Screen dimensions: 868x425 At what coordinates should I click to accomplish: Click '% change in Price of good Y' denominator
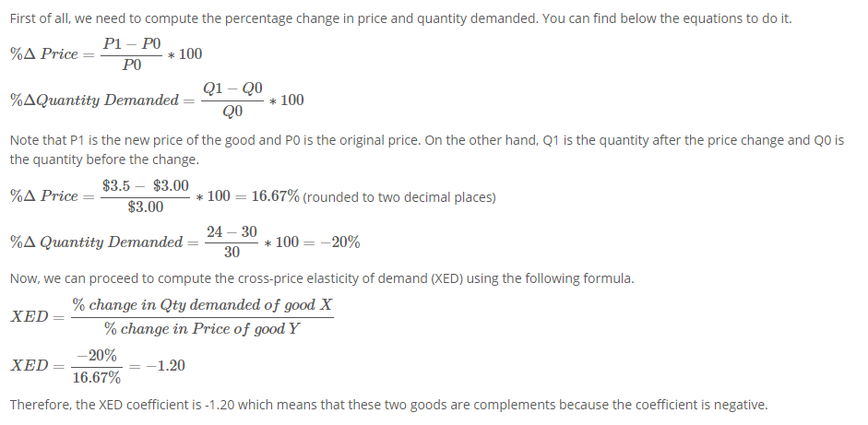pyautogui.click(x=201, y=329)
